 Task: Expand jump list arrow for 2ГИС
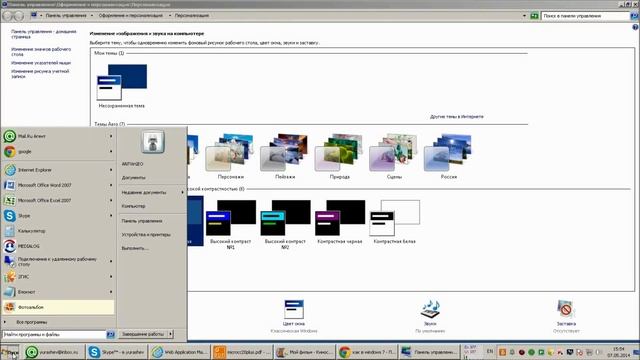pos(111,277)
